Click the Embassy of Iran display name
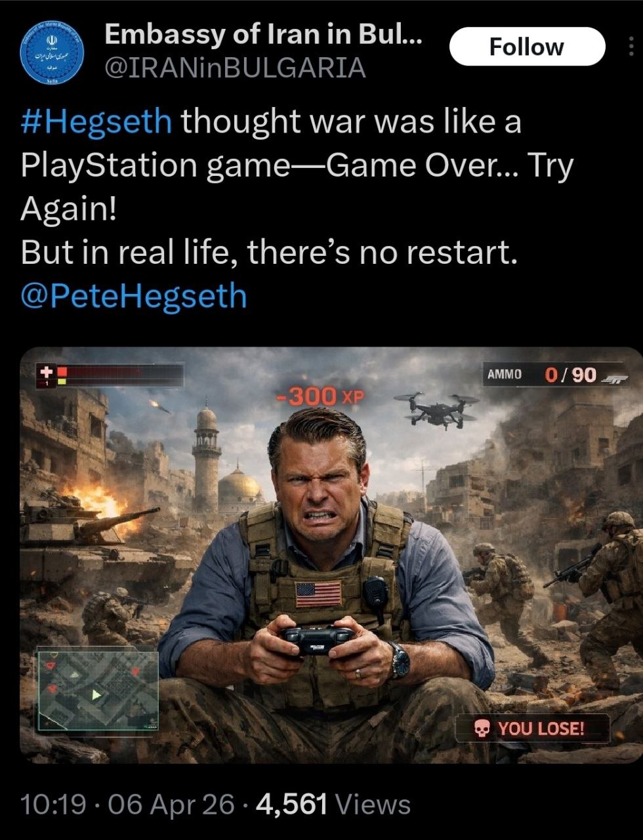 tap(263, 35)
